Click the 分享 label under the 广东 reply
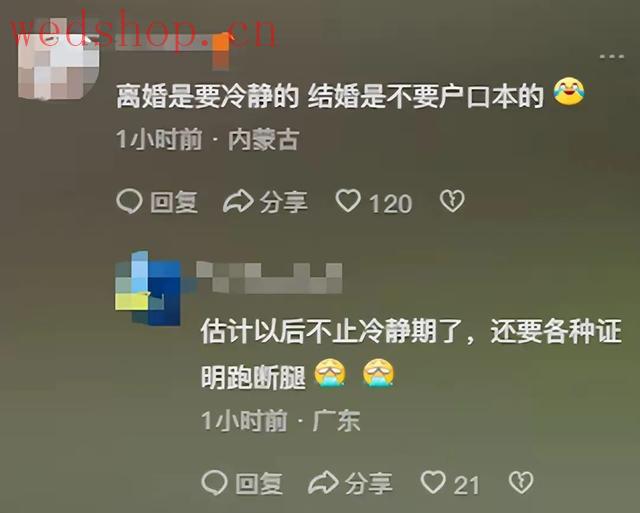This screenshot has width=640, height=513. pyautogui.click(x=369, y=484)
